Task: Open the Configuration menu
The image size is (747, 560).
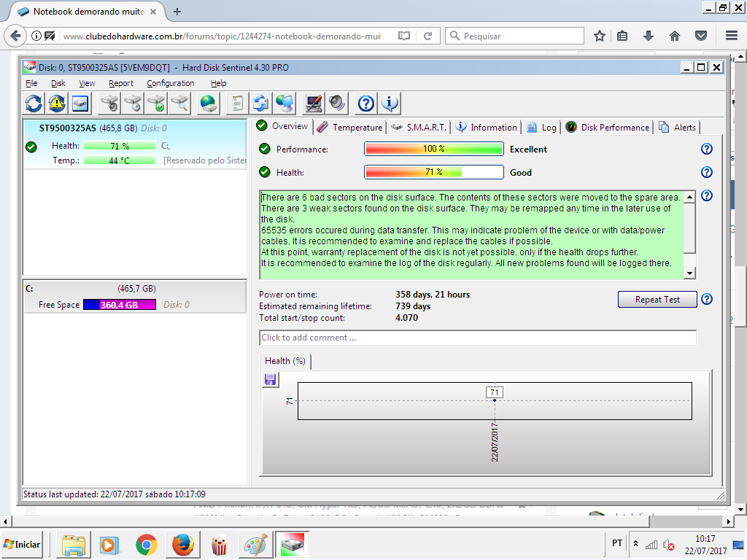Action: (171, 83)
